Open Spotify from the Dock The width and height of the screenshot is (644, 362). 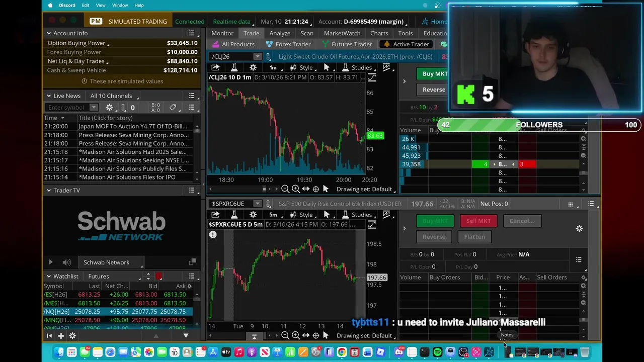pyautogui.click(x=437, y=352)
